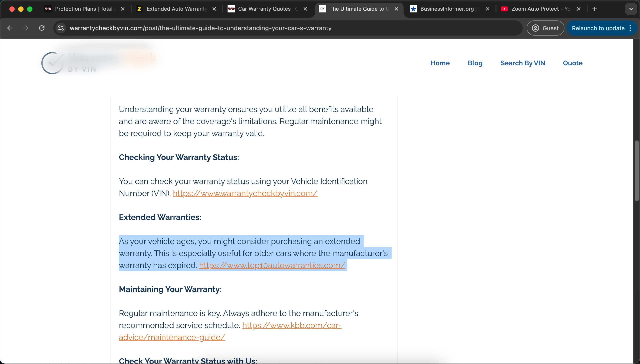Close the Car Warranty Quotes tab
The image size is (640, 364).
pyautogui.click(x=305, y=9)
